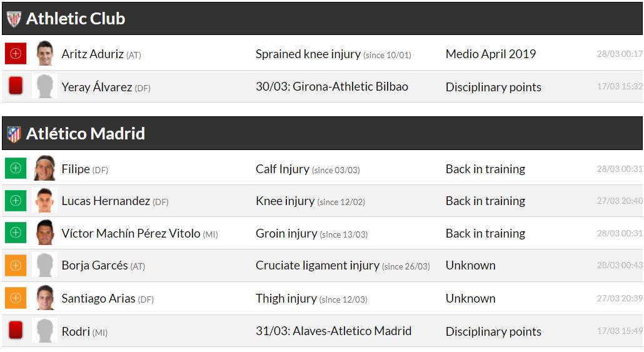Click orange doubtful icon beside Borja Garcés
This screenshot has height=352, width=644.
(16, 266)
